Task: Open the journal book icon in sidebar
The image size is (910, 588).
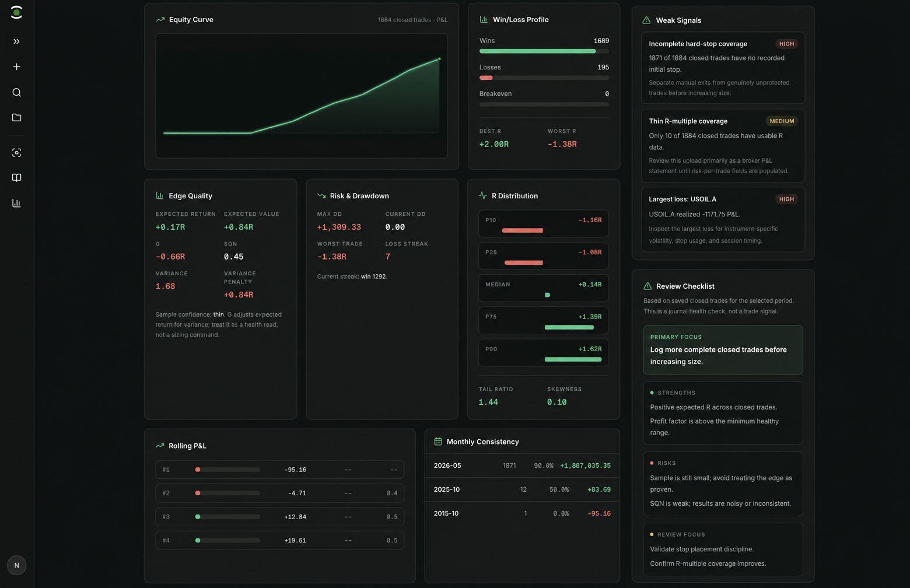Action: 16,178
